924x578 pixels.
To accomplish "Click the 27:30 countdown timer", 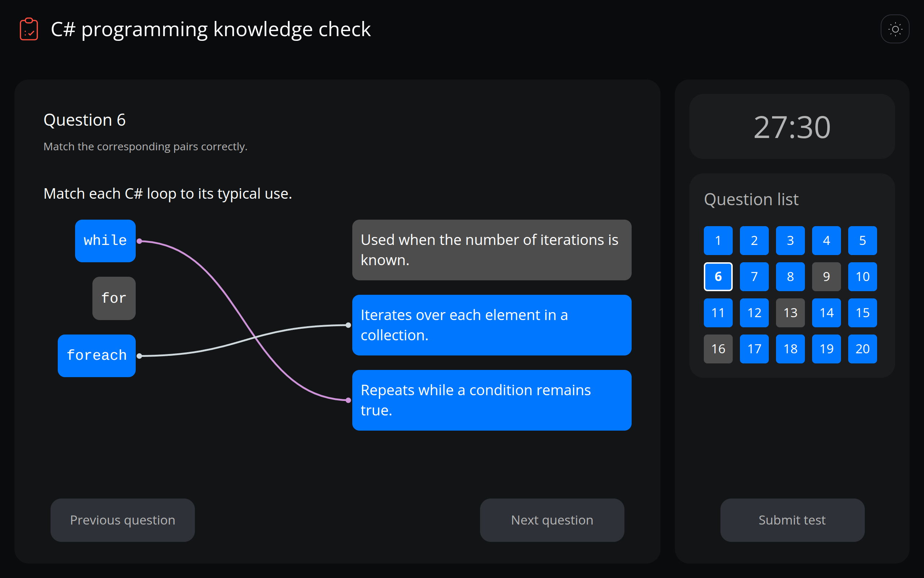I will pyautogui.click(x=792, y=127).
